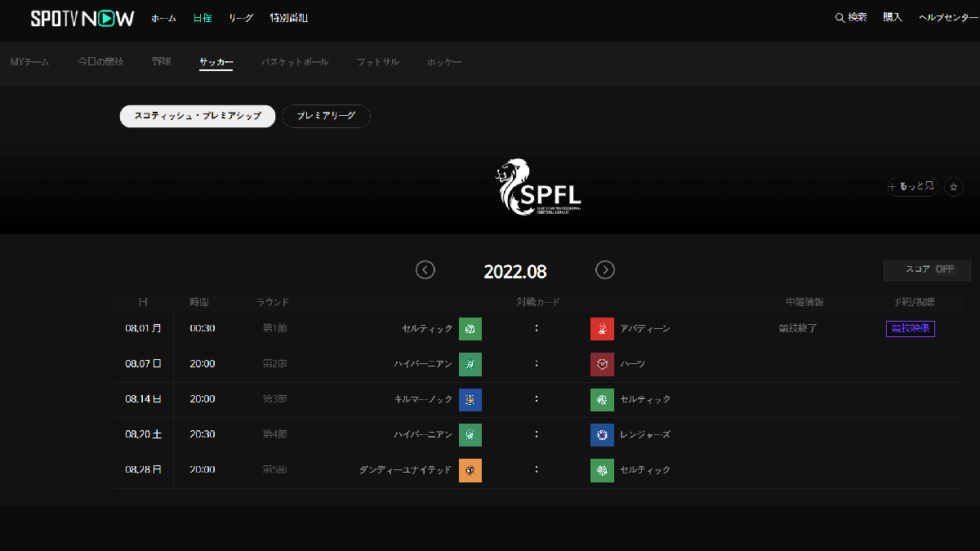Click the 第3節 round label
This screenshot has width=980, height=551.
274,400
